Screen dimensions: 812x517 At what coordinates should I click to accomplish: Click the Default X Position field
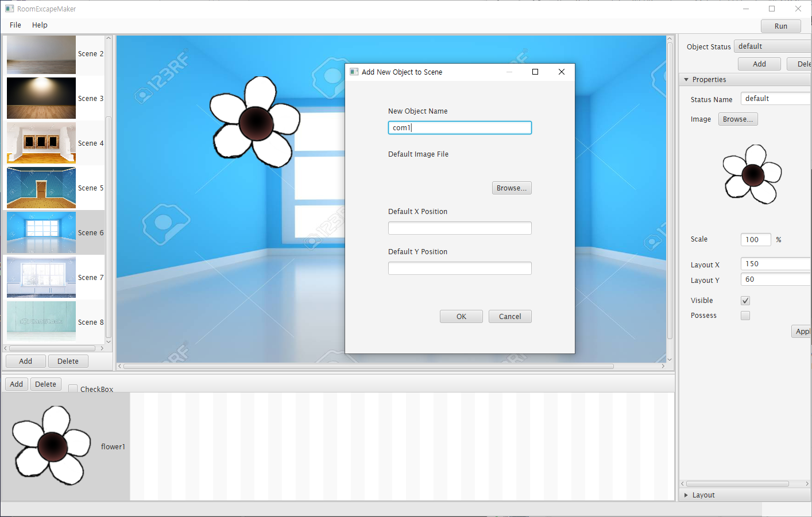(x=460, y=228)
